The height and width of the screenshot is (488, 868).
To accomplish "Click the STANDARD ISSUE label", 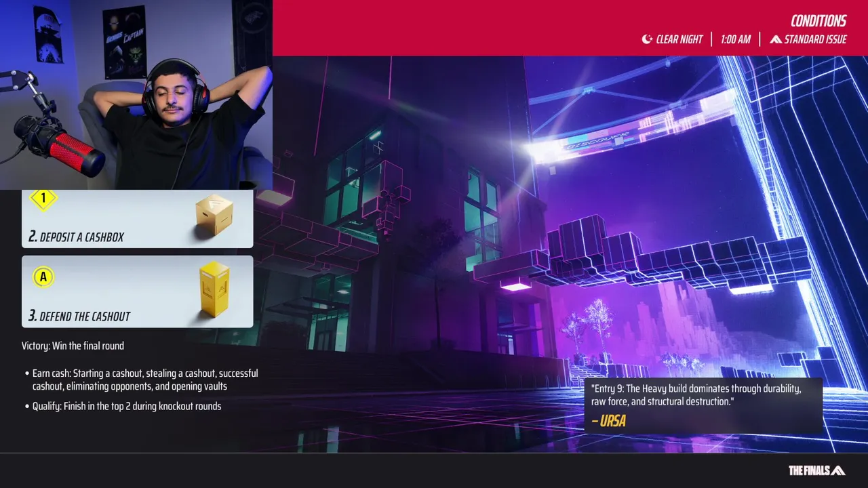I will coord(815,39).
